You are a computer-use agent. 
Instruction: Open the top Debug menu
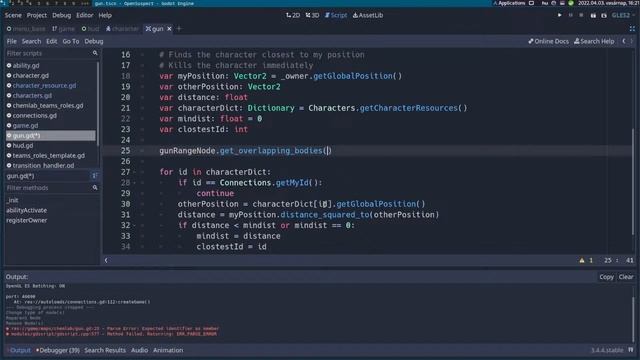point(62,15)
